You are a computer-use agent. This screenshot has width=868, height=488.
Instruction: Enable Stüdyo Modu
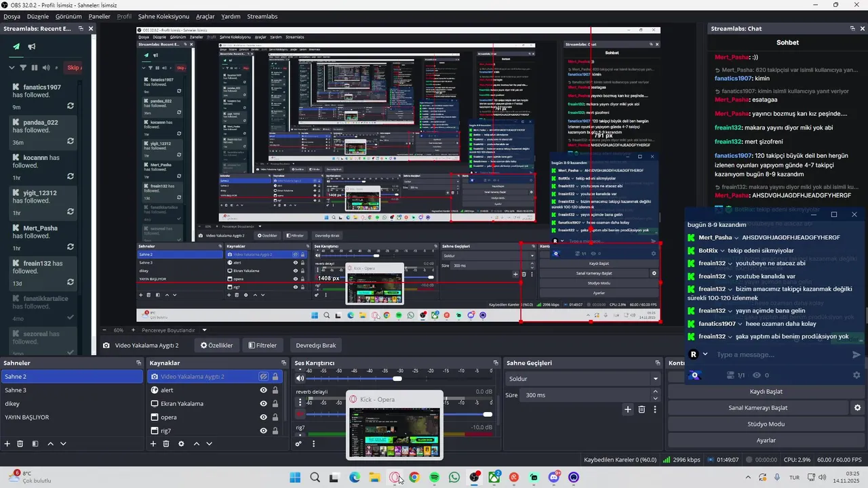(x=766, y=424)
